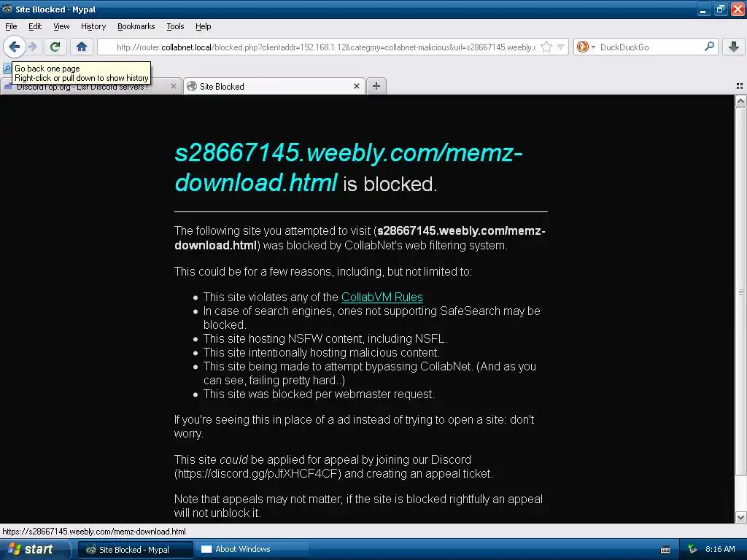Click the DuckDuckGo engine logo icon
747x560 pixels.
pyautogui.click(x=582, y=47)
